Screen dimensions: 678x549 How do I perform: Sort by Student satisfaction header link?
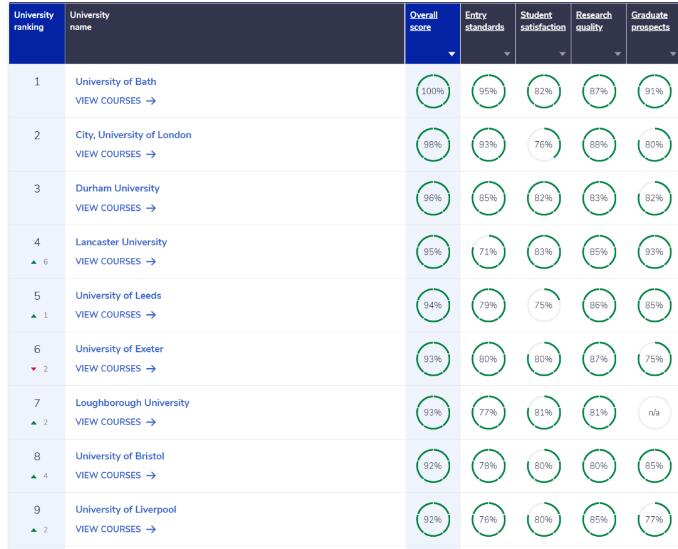tap(543, 21)
